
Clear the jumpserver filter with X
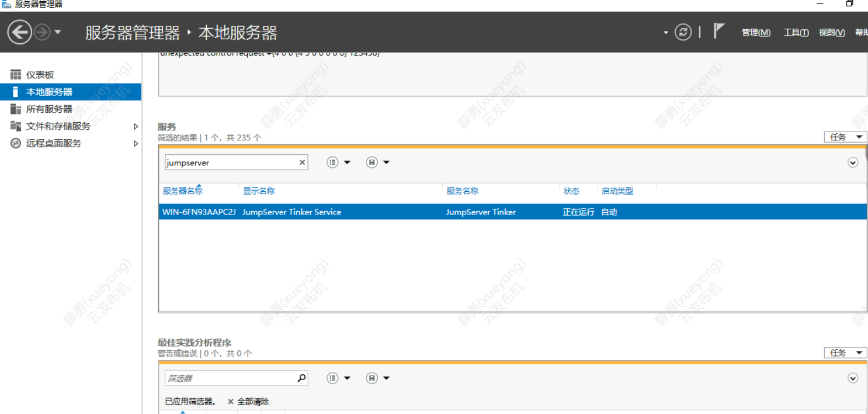(302, 163)
